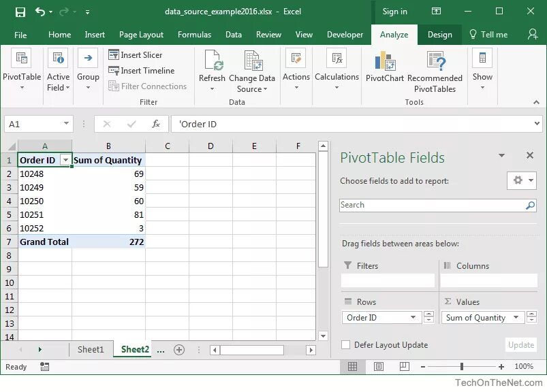Click the formula bar Enter check icon
This screenshot has height=392, width=547.
click(x=131, y=124)
